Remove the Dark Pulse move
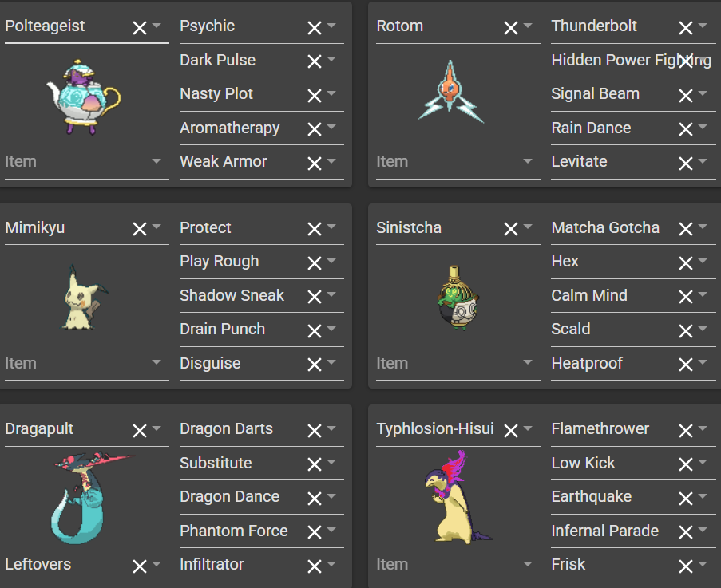The image size is (721, 588). pyautogui.click(x=315, y=61)
